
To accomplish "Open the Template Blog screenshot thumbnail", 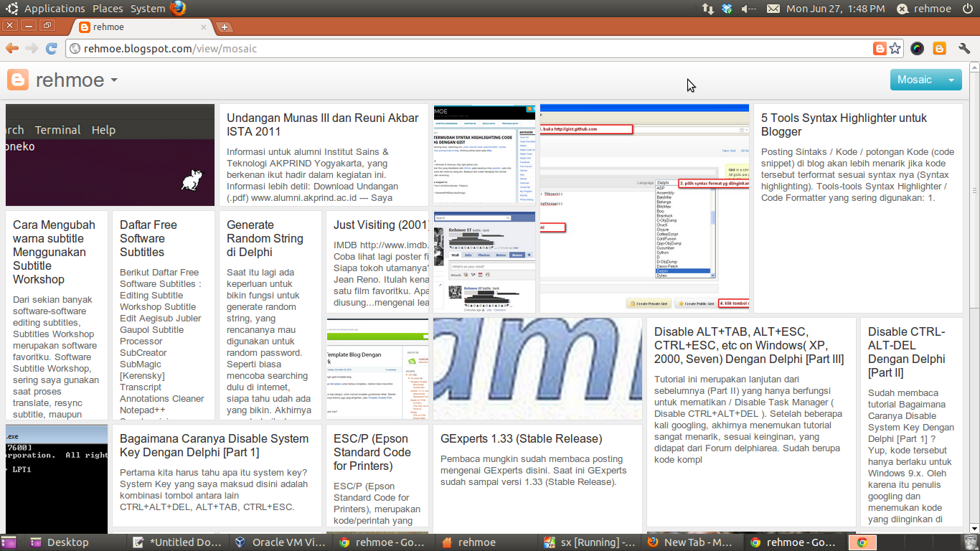I will pyautogui.click(x=377, y=369).
